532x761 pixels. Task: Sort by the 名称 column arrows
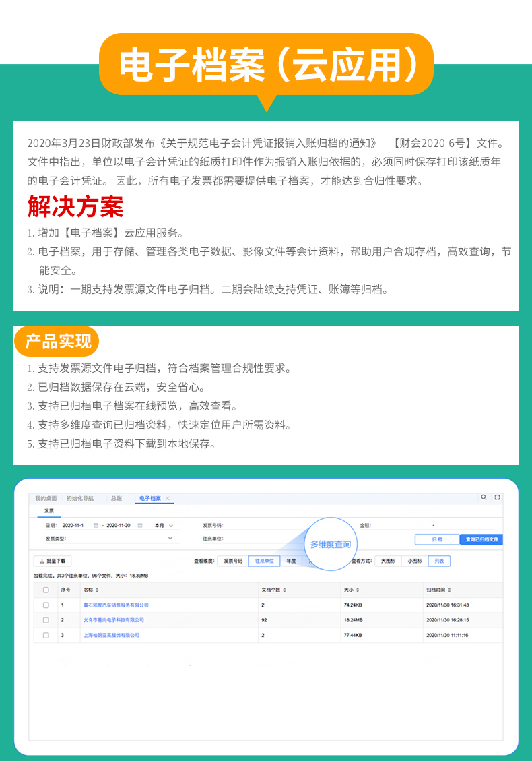click(x=97, y=590)
